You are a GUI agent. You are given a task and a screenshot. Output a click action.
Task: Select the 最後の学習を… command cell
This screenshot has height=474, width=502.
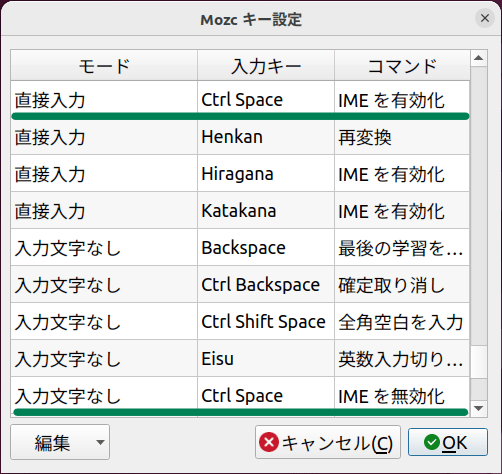tap(402, 247)
